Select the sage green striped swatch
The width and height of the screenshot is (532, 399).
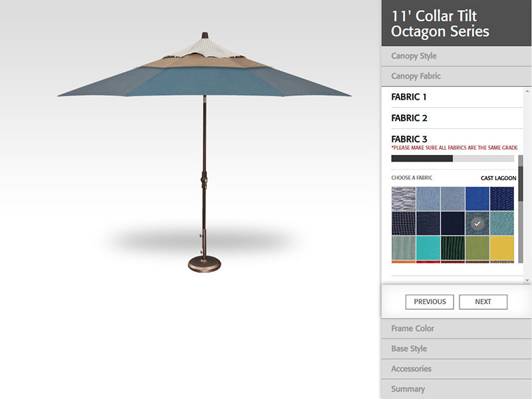pyautogui.click(x=404, y=248)
